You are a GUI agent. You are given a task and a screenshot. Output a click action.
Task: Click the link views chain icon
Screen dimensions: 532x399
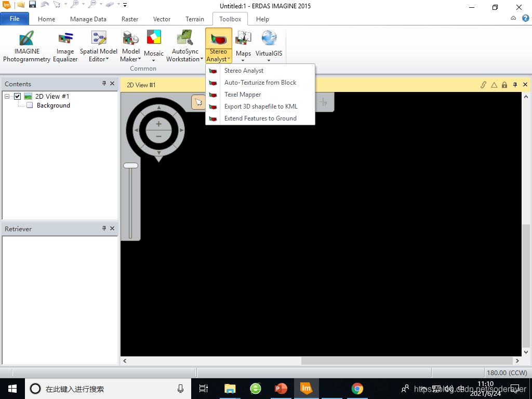484,85
